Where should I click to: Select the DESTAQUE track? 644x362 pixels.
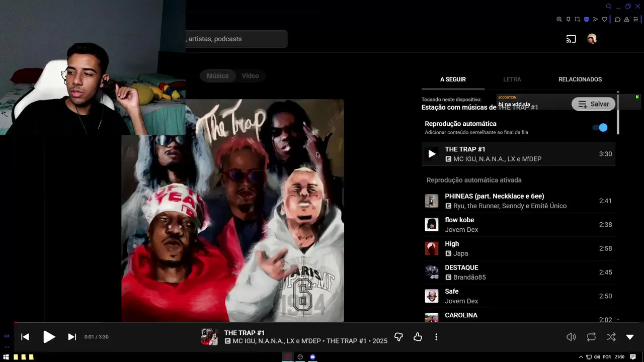(518, 272)
